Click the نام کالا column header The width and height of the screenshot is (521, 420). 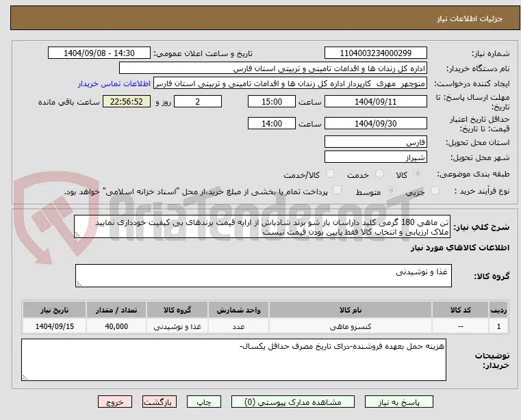click(x=351, y=310)
